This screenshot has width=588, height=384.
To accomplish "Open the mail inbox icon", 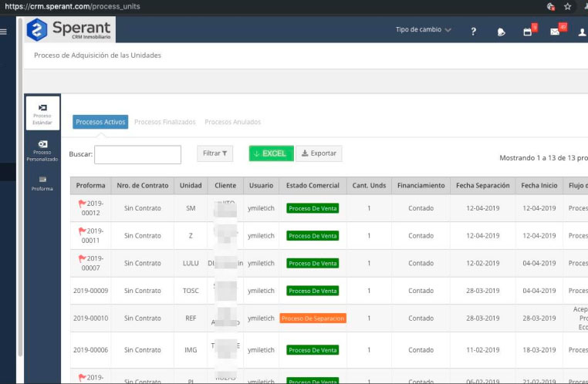I will (555, 32).
